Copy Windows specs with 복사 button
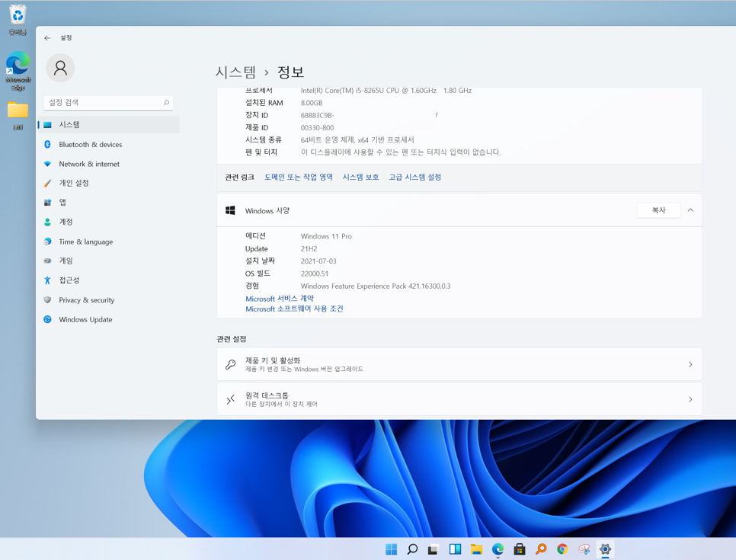 click(658, 210)
